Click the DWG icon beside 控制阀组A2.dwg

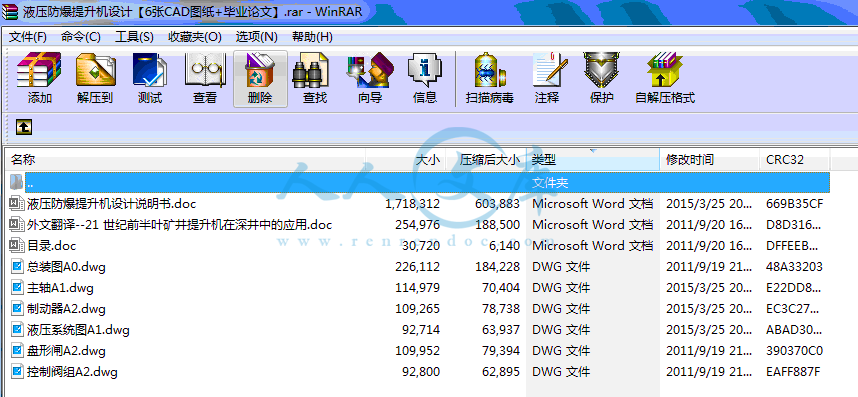pos(18,372)
